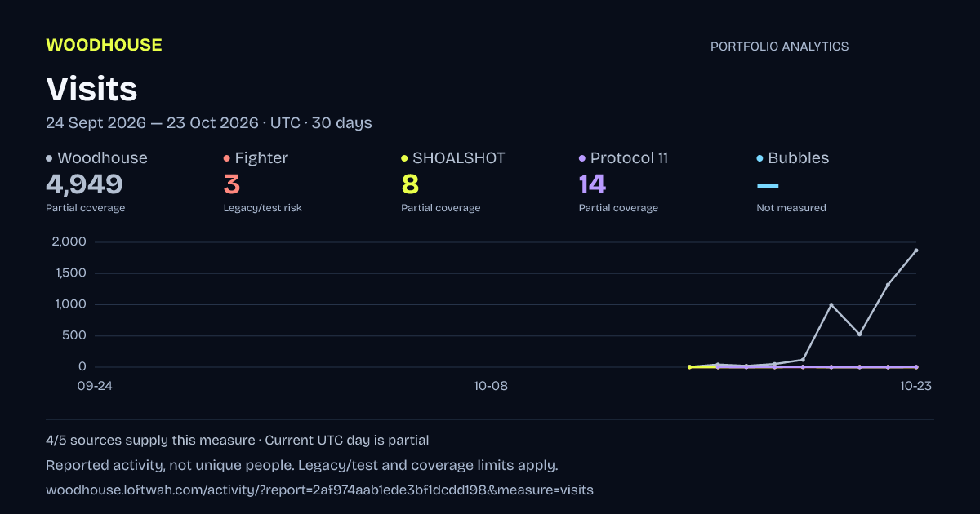Select the Bubbles series label
The width and height of the screenshot is (980, 514).
(x=799, y=158)
